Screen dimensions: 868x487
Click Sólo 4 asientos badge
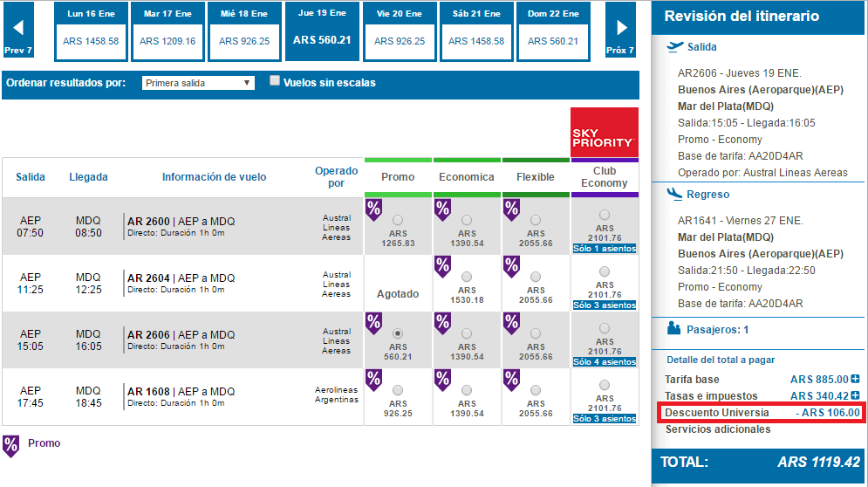(x=605, y=362)
